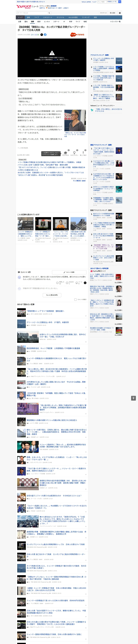Open 国史跡無断造成、キャンプ場営業 article
Screen dimensions: 138x644
coord(53,348)
